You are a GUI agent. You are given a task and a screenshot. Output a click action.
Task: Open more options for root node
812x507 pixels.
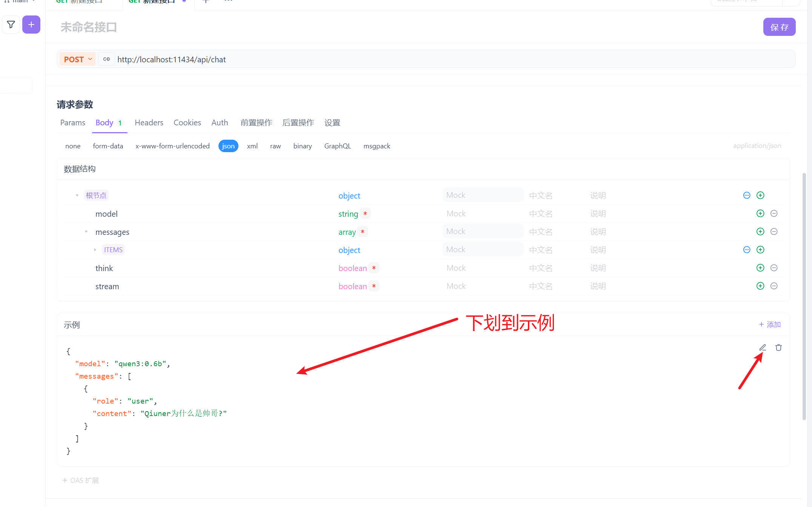(x=747, y=196)
